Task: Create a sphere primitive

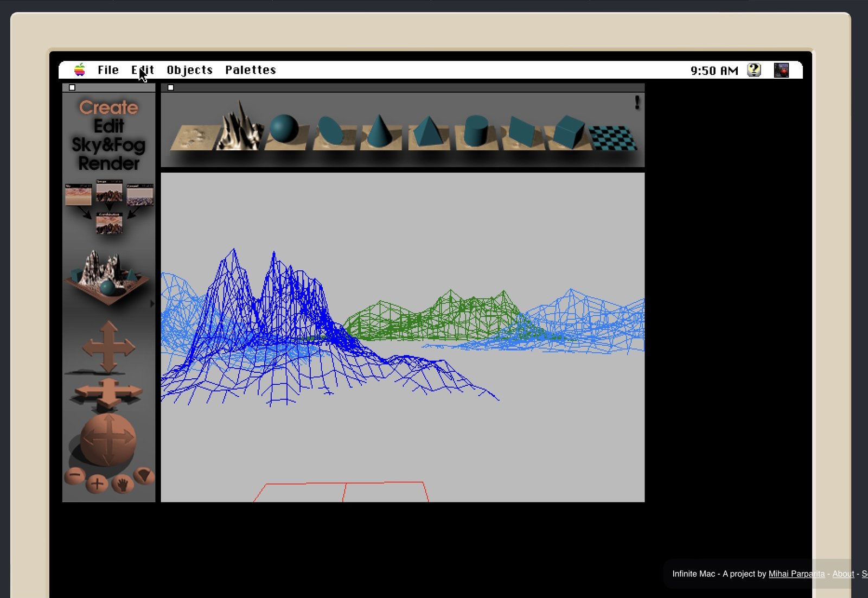Action: pyautogui.click(x=284, y=130)
